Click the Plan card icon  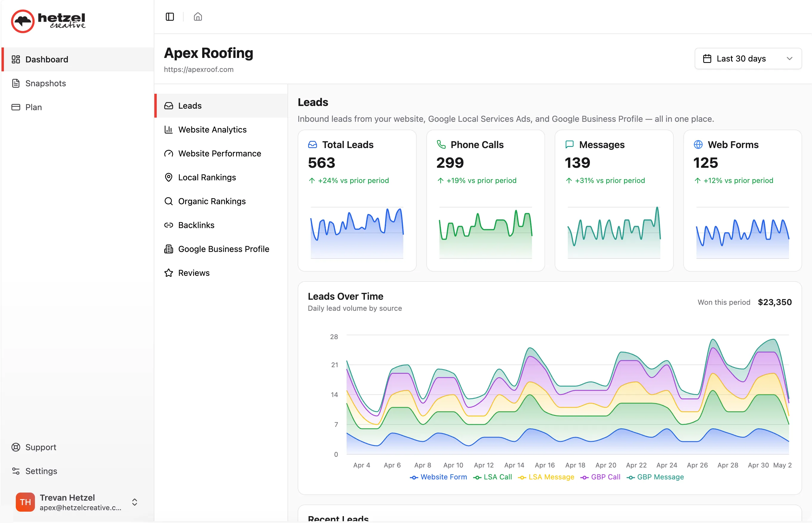coord(16,107)
